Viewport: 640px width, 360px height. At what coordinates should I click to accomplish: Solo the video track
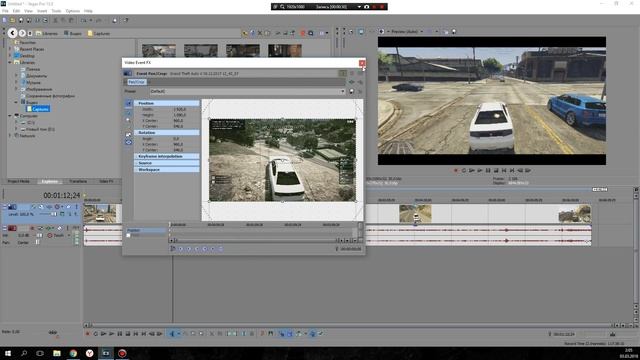click(76, 207)
